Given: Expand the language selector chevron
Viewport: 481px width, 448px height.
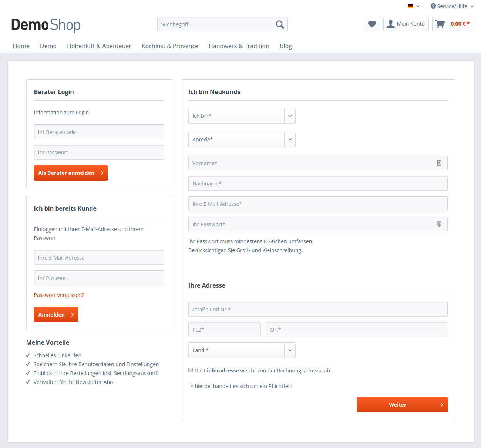Looking at the screenshot, I should coord(418,6).
